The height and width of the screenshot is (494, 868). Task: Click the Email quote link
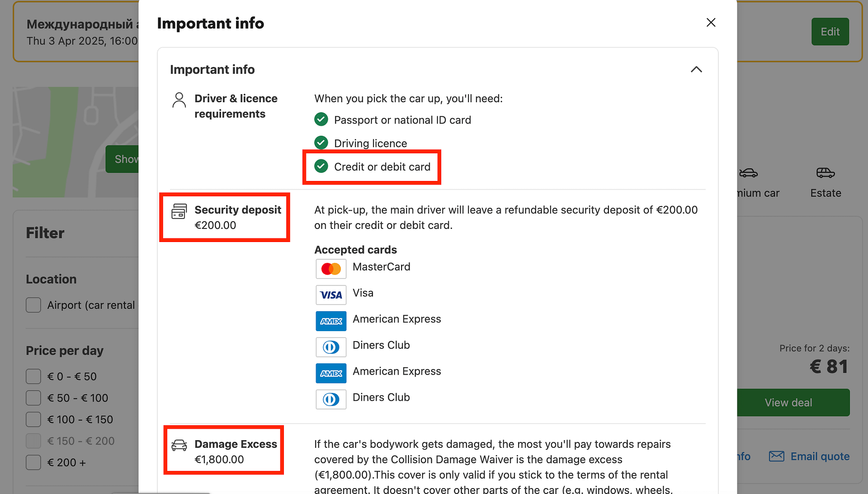(x=820, y=456)
